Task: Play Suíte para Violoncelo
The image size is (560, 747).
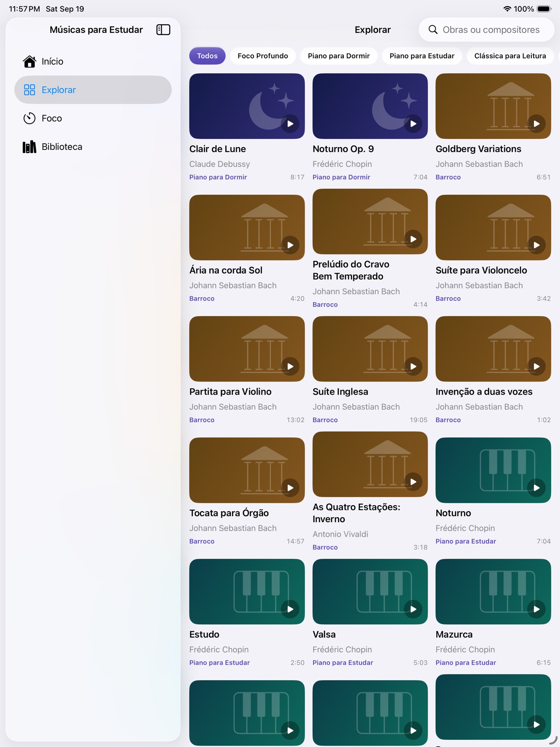Action: tap(537, 245)
